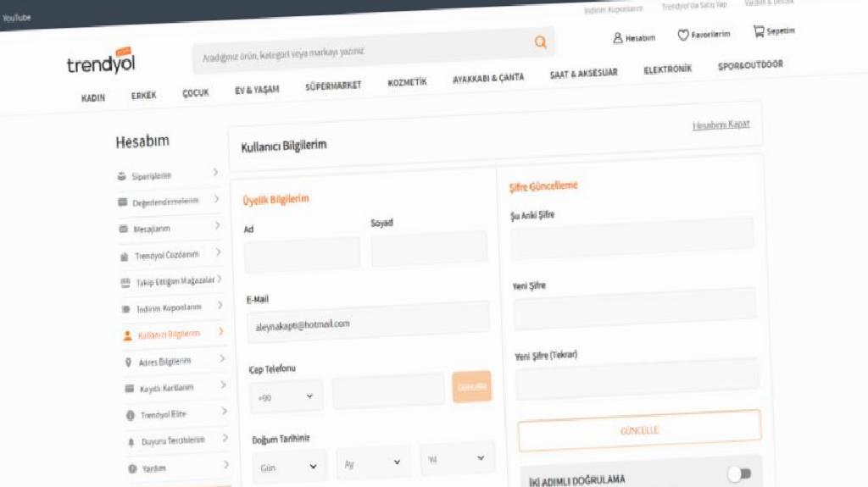Toggle the İki Adımlı Doğrulama switch
The height and width of the screenshot is (487, 868).
click(739, 474)
